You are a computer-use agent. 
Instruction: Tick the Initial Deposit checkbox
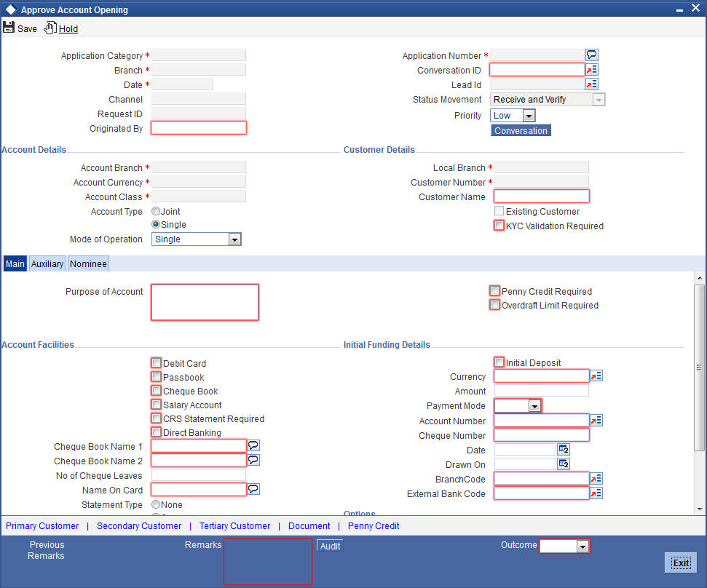[x=499, y=362]
